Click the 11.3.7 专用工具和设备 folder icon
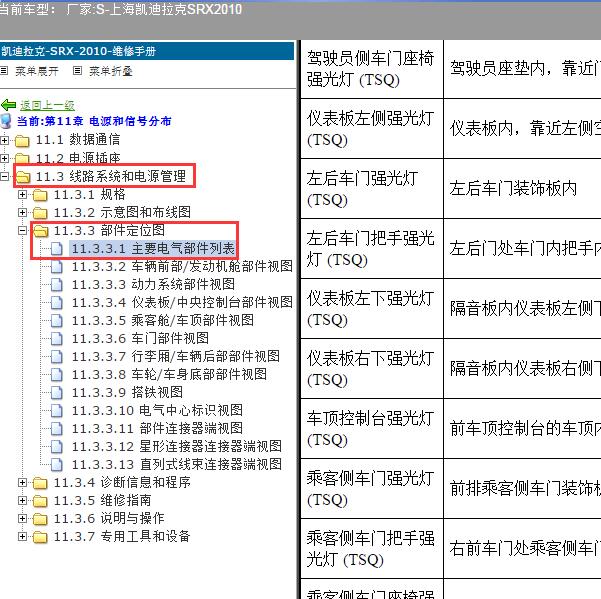Viewport: 601px width, 599px height. [40, 537]
